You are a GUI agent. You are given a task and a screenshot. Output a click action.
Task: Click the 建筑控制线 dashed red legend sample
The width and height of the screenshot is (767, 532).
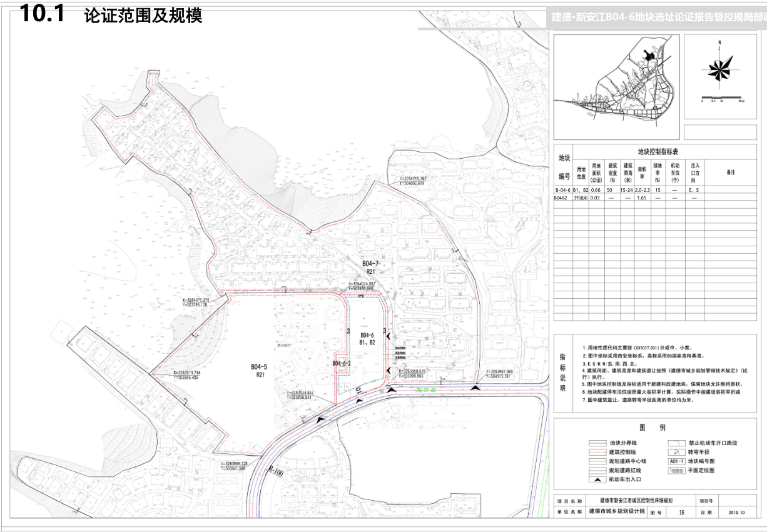click(599, 452)
